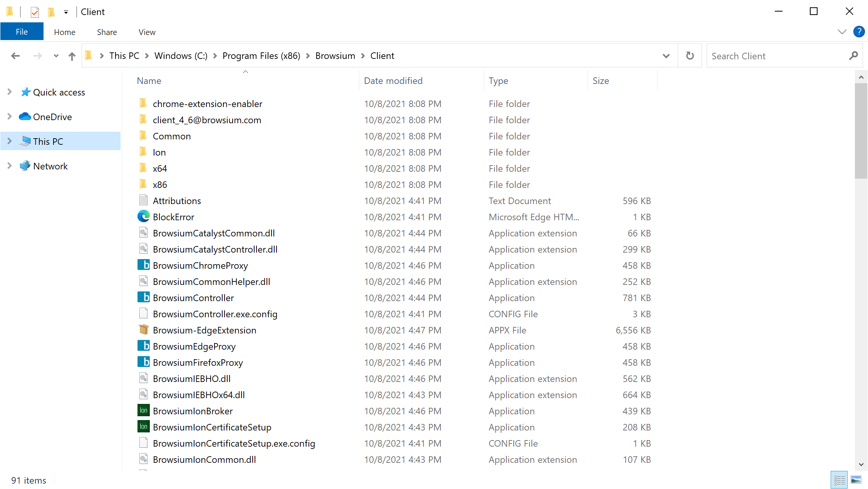868x489 pixels.
Task: Select the BrowsiumChromeProxy application
Action: [200, 265]
